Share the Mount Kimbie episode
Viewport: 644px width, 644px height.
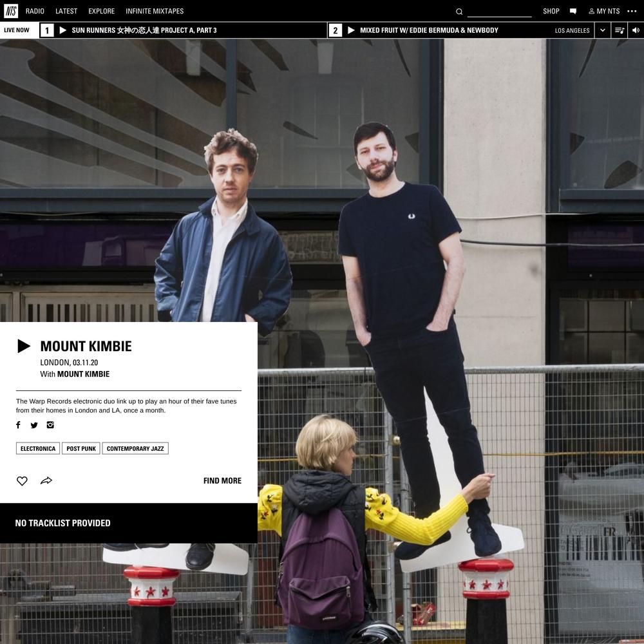click(x=46, y=481)
